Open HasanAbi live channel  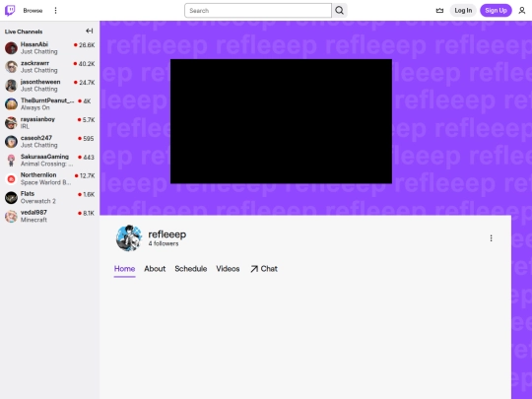pyautogui.click(x=50, y=48)
